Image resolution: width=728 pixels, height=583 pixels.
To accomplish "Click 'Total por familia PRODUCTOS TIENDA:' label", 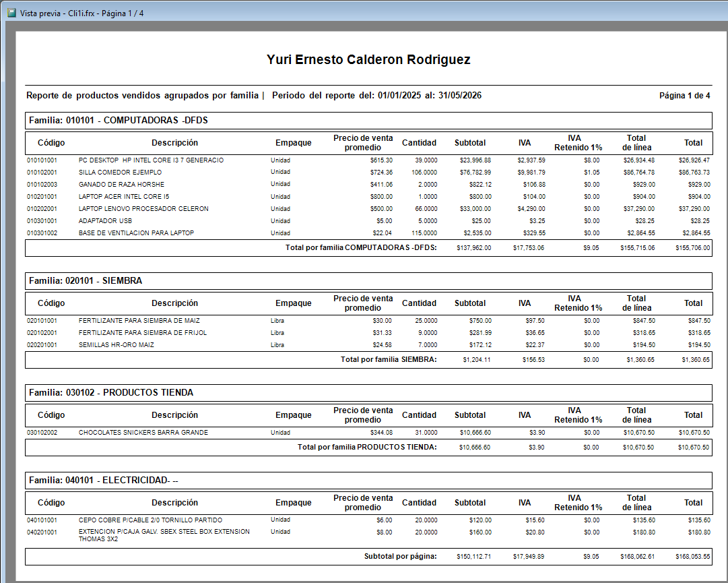I will coord(367,448).
